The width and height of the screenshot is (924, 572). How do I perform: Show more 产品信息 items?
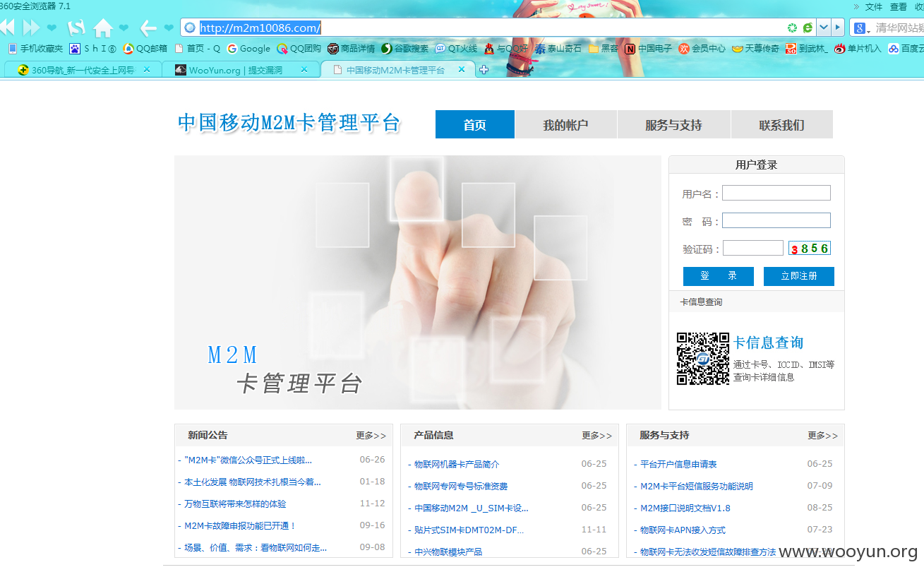596,436
